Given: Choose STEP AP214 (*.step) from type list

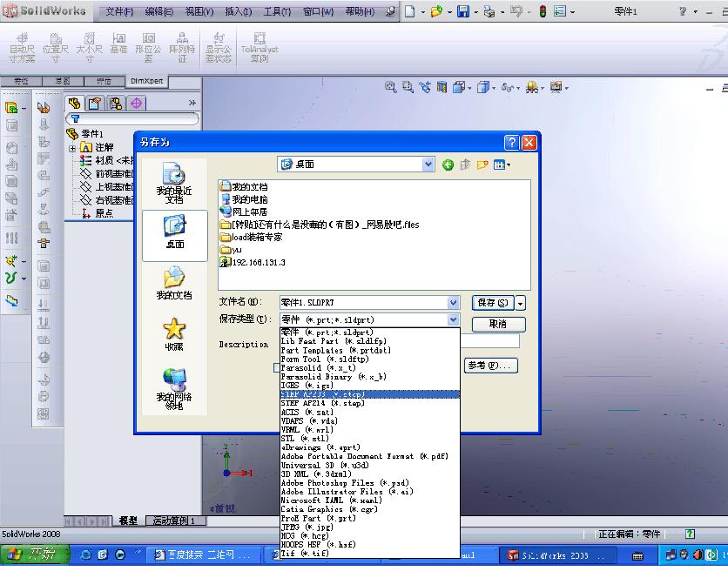Looking at the screenshot, I should 370,403.
